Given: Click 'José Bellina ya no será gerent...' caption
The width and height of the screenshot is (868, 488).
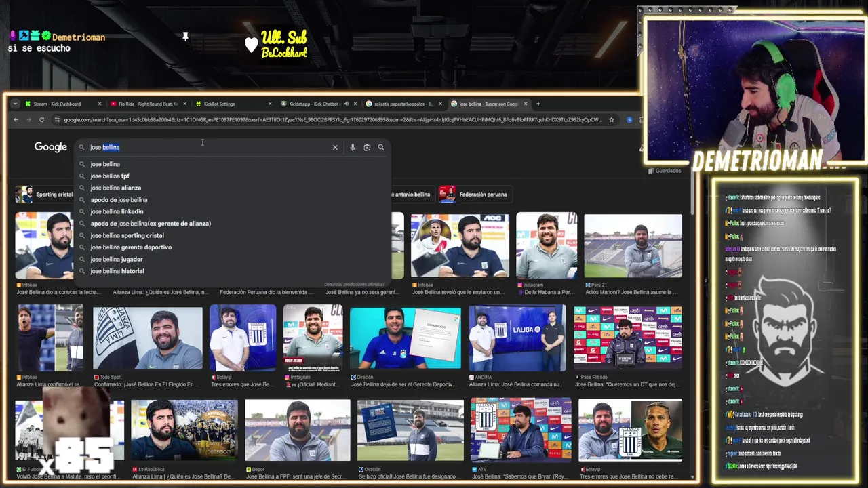Looking at the screenshot, I should coord(363,292).
